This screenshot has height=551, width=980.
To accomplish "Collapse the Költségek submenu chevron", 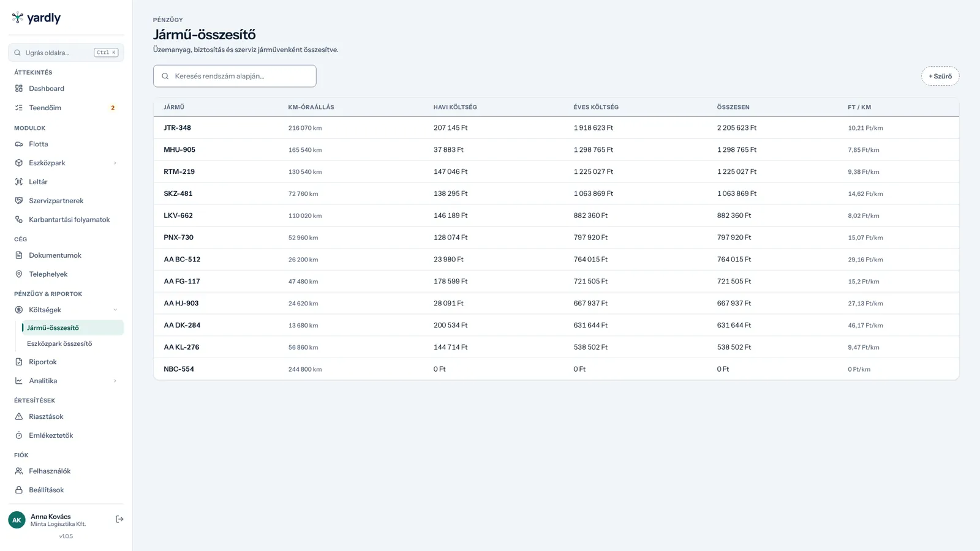I will 115,310.
